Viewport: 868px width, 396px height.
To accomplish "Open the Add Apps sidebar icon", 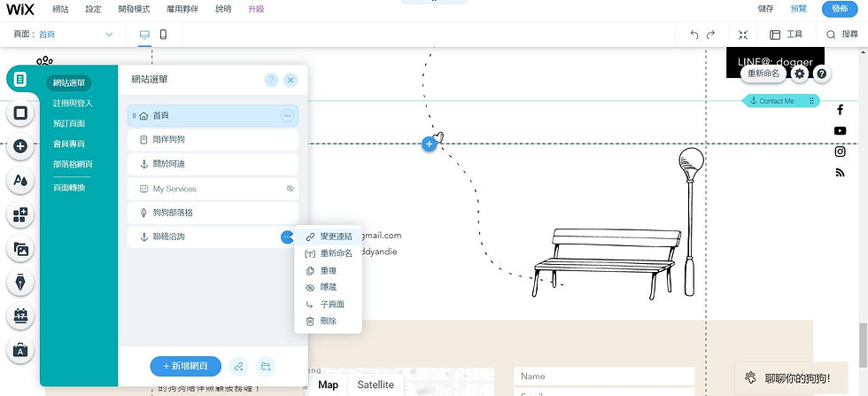I will point(20,214).
